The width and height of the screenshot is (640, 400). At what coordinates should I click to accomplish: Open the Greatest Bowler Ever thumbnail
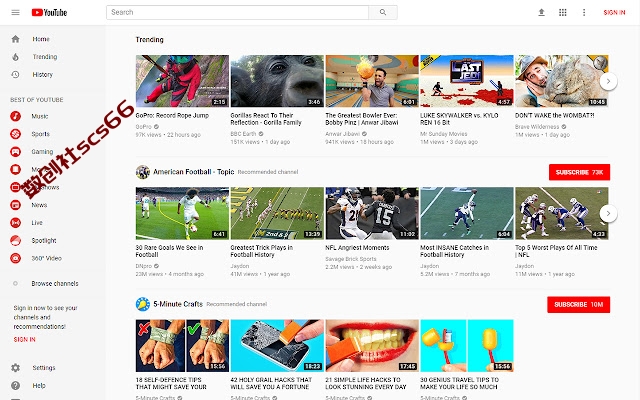pyautogui.click(x=372, y=81)
